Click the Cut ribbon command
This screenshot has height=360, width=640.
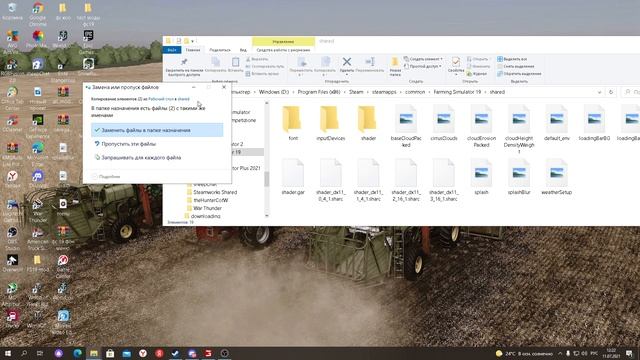pos(257,59)
